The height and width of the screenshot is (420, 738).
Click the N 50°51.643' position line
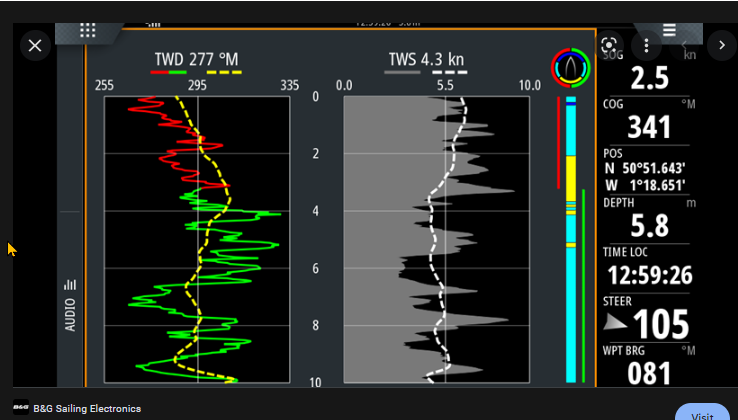[x=644, y=168]
